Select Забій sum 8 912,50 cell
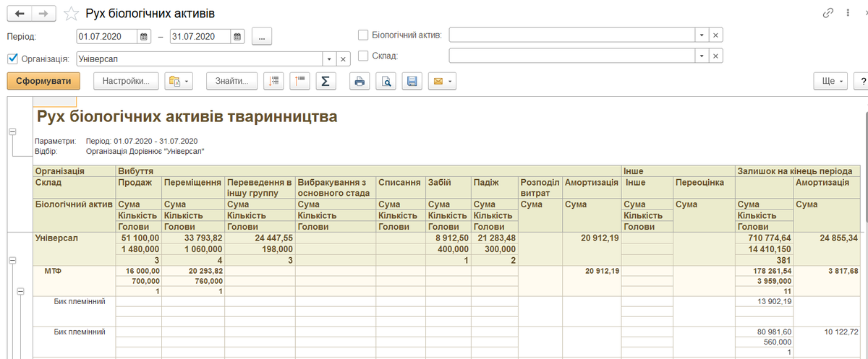868x359 pixels. pos(448,237)
